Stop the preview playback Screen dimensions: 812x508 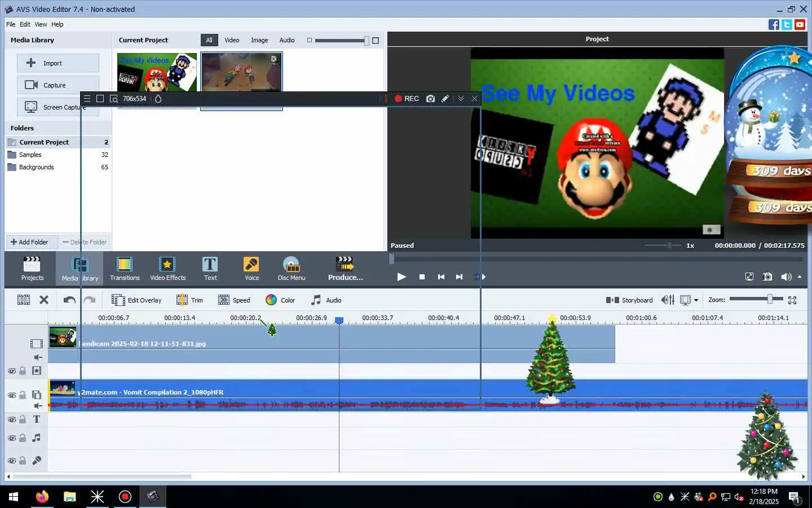(x=422, y=277)
